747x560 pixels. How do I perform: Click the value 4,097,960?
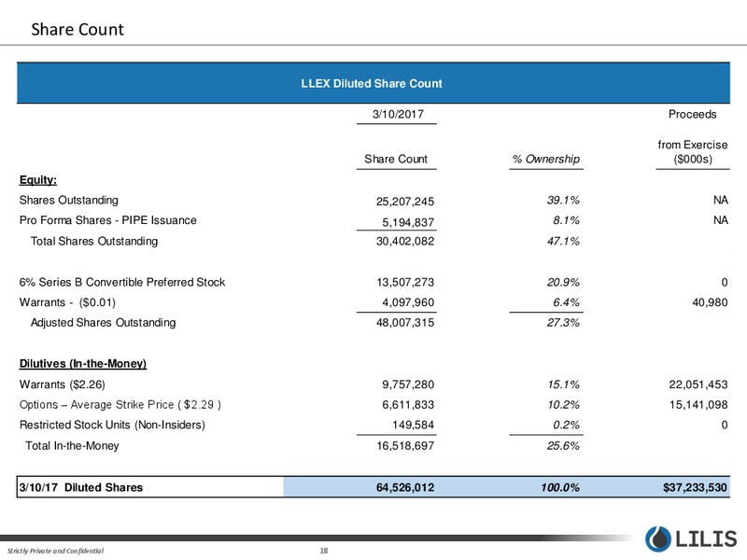(408, 302)
